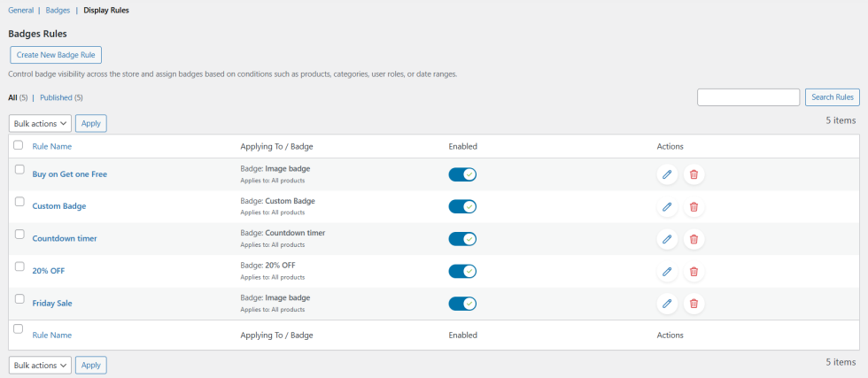The width and height of the screenshot is (868, 378).
Task: Turn off the Friday Sale rule toggle
Action: coord(462,304)
